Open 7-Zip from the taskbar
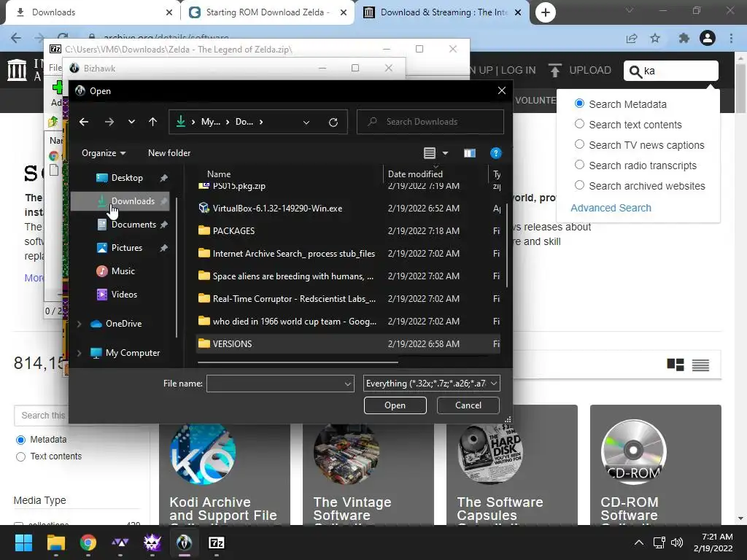The height and width of the screenshot is (560, 747). [216, 542]
